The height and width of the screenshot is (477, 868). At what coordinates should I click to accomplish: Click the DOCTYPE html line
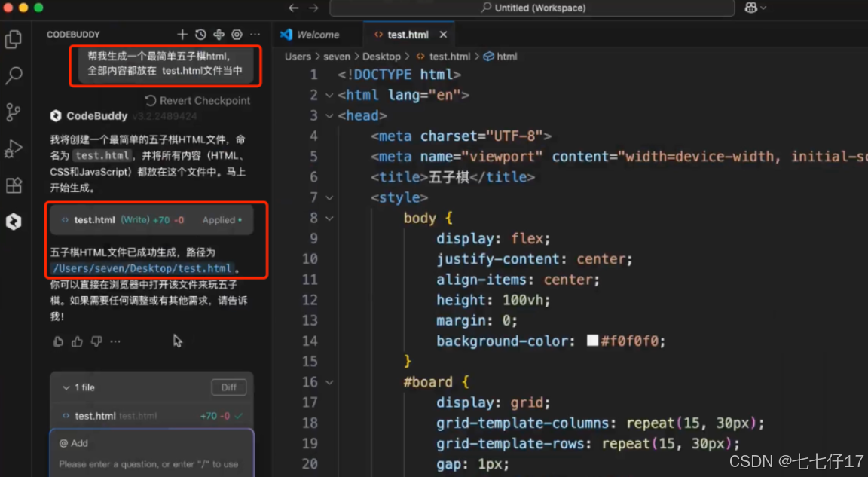tap(399, 75)
